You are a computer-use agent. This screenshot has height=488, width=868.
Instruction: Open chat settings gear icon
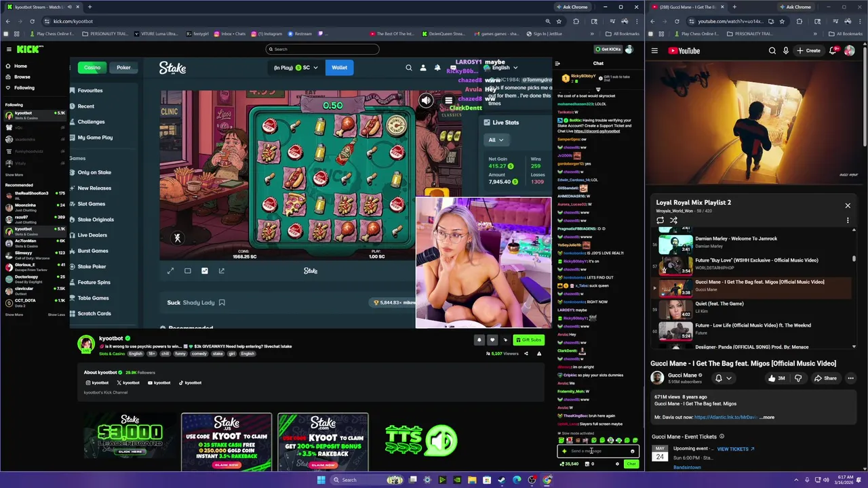click(617, 464)
